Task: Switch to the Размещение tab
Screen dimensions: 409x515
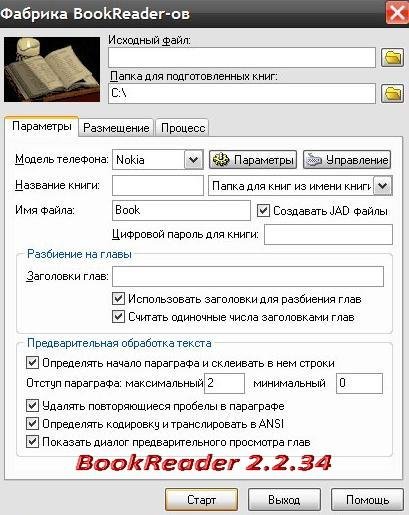Action: [116, 128]
